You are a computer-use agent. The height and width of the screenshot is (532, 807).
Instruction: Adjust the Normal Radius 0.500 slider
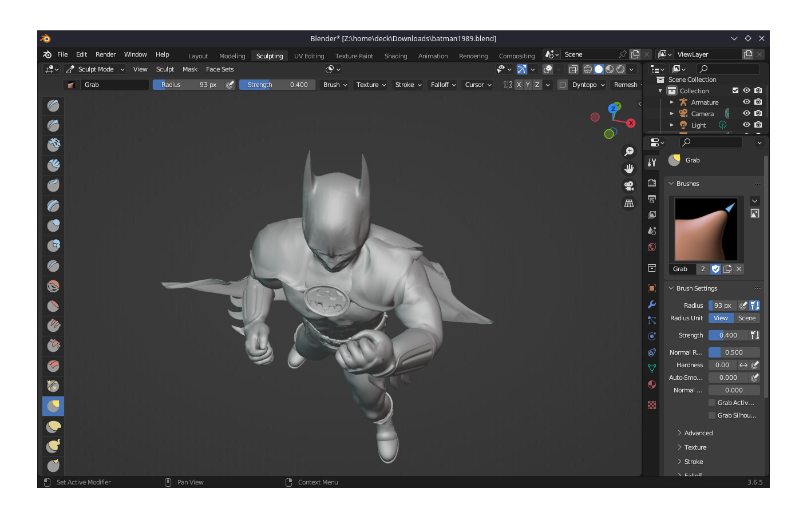734,352
